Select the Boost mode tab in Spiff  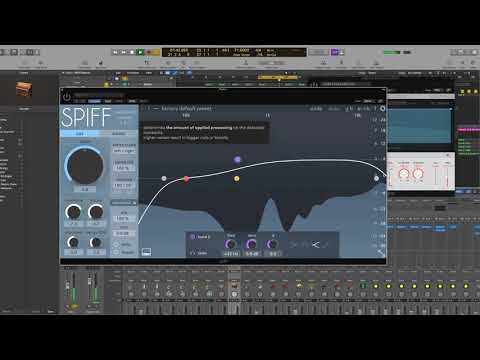[x=119, y=133]
